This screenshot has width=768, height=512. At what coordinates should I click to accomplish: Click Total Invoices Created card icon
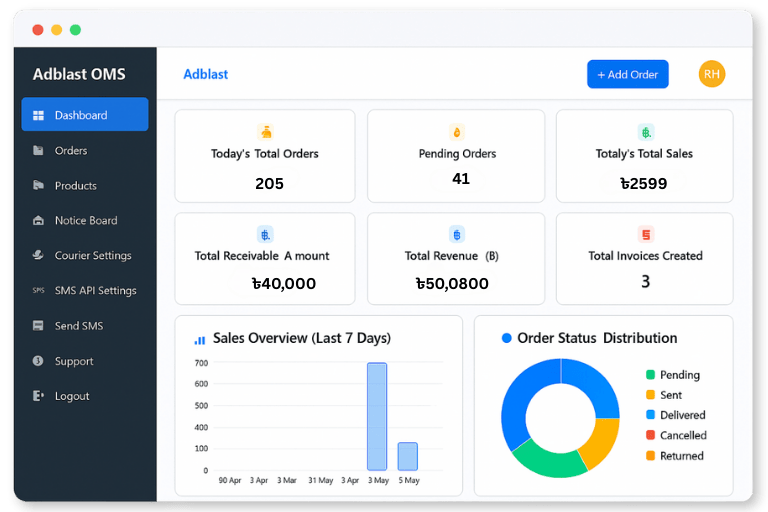pos(646,235)
